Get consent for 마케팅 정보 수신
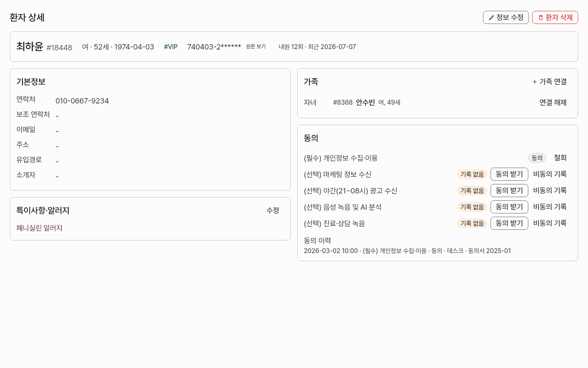This screenshot has width=588, height=368. 509,174
